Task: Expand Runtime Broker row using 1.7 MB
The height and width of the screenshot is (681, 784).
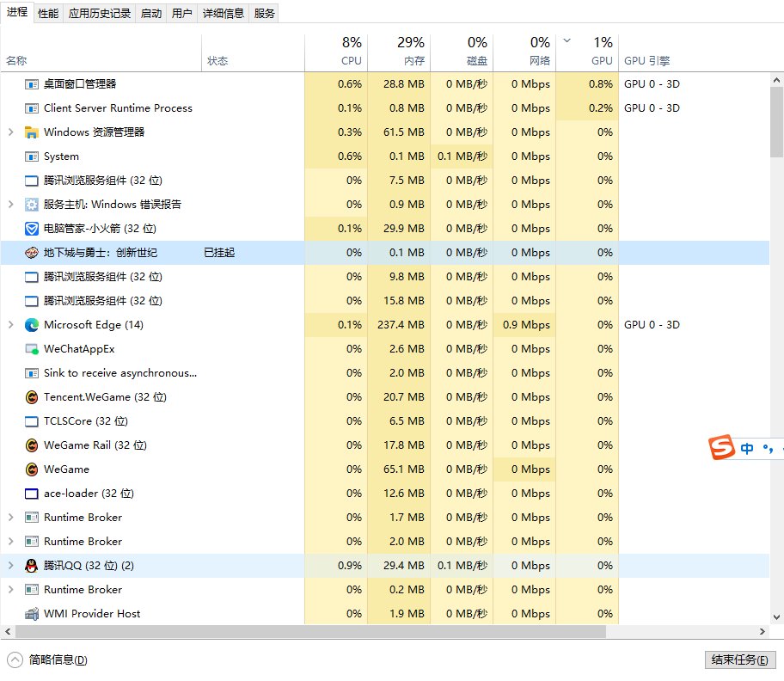Action: [x=11, y=518]
